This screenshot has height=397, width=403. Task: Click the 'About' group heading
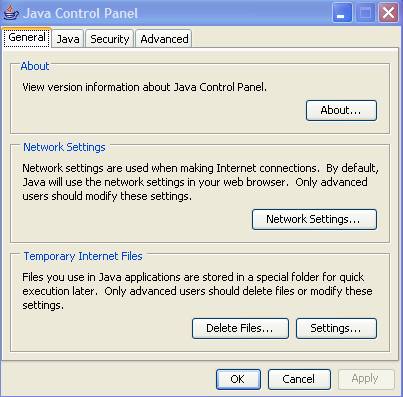[x=35, y=66]
